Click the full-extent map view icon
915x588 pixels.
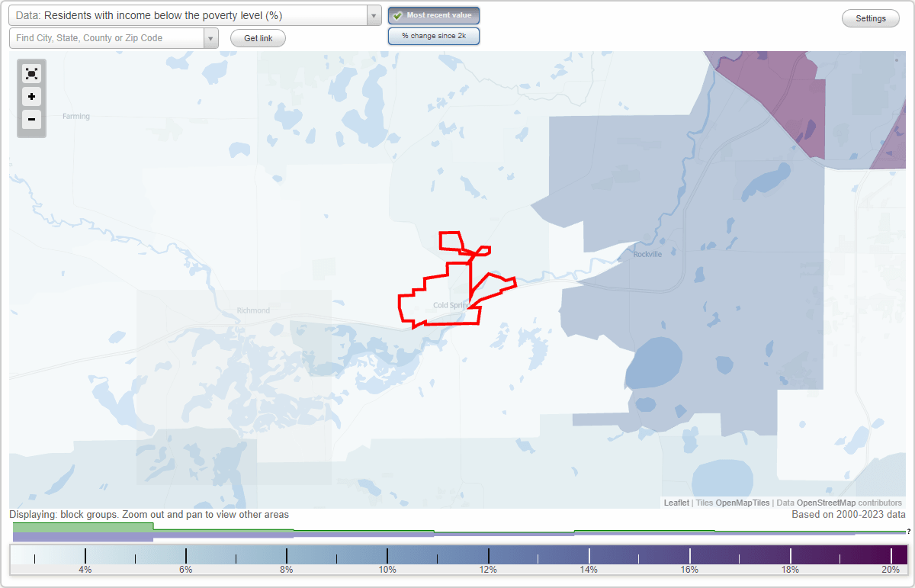coord(31,73)
